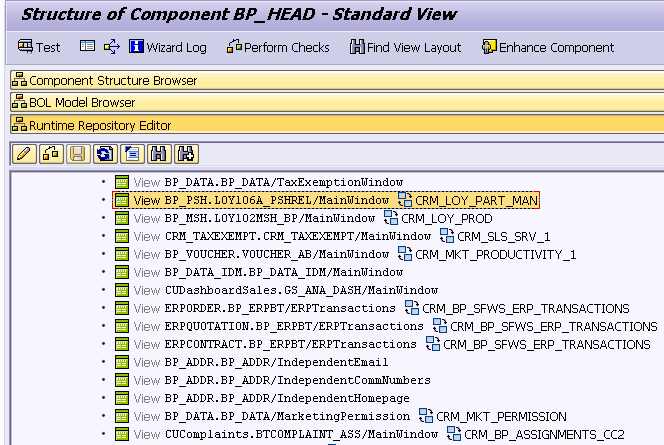Click the find next binoculars-plus icon
This screenshot has height=445, width=664.
(x=186, y=154)
